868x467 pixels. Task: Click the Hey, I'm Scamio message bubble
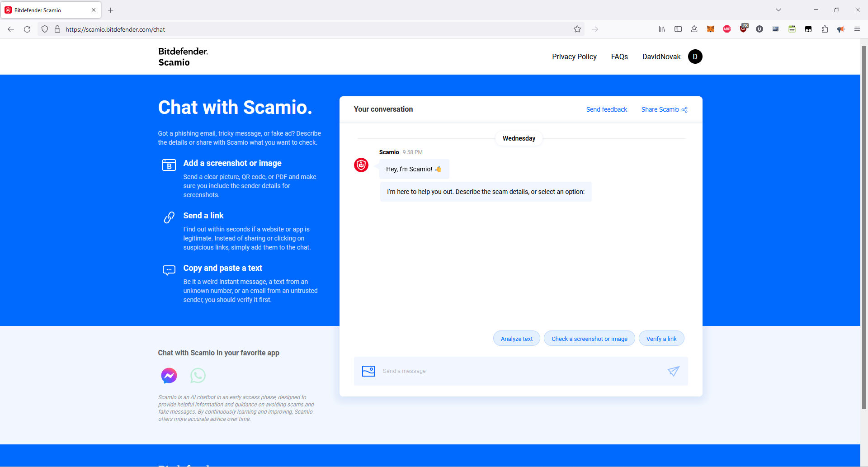[414, 169]
